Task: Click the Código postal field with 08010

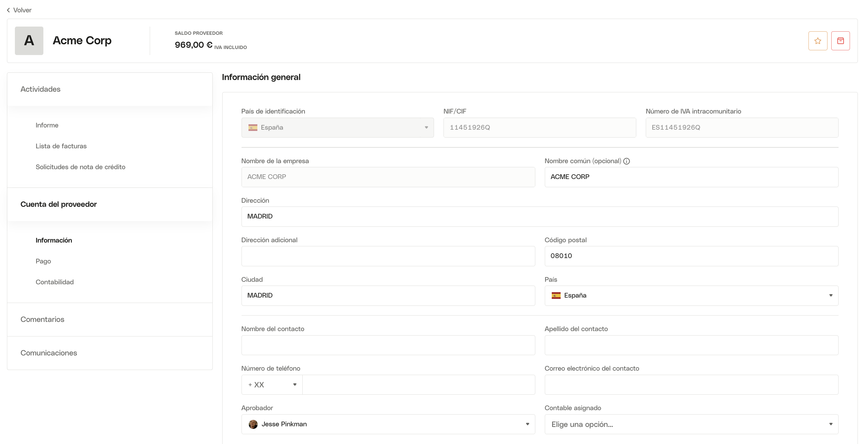Action: click(691, 256)
